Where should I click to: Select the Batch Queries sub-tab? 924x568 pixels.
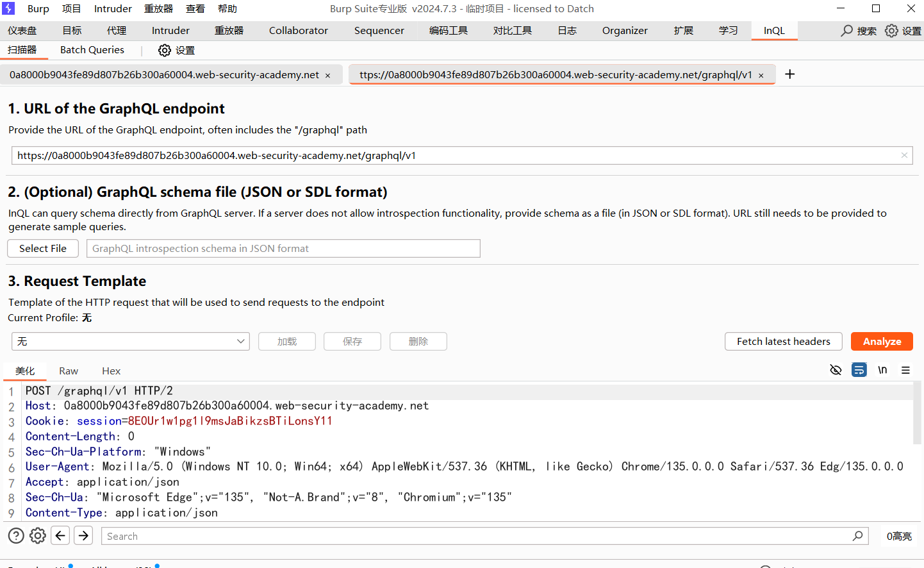[92, 50]
